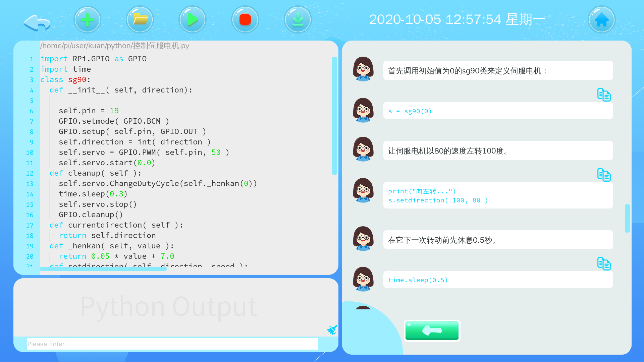Screen dimensions: 644x362
Task: Click line number 20 in the gutter
Action: [x=30, y=257]
